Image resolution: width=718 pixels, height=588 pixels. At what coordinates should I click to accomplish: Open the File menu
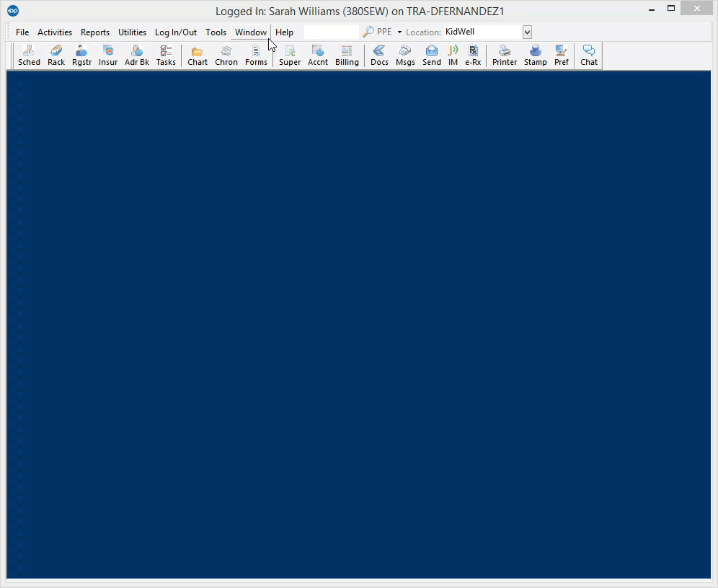coord(22,32)
